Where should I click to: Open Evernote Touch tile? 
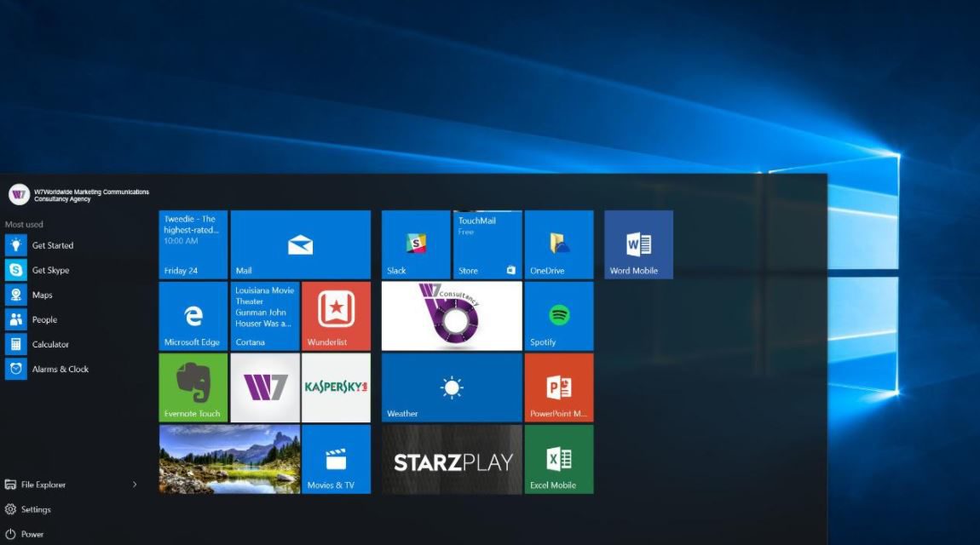coord(193,387)
